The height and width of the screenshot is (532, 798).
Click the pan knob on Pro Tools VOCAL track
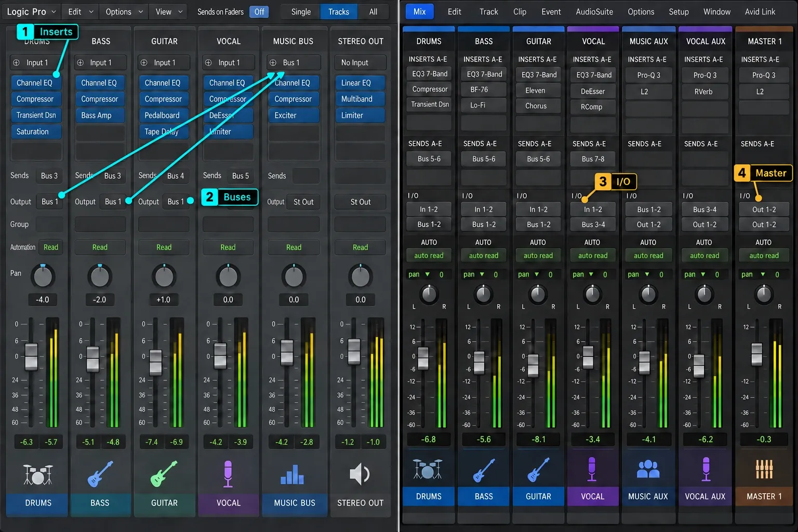592,295
